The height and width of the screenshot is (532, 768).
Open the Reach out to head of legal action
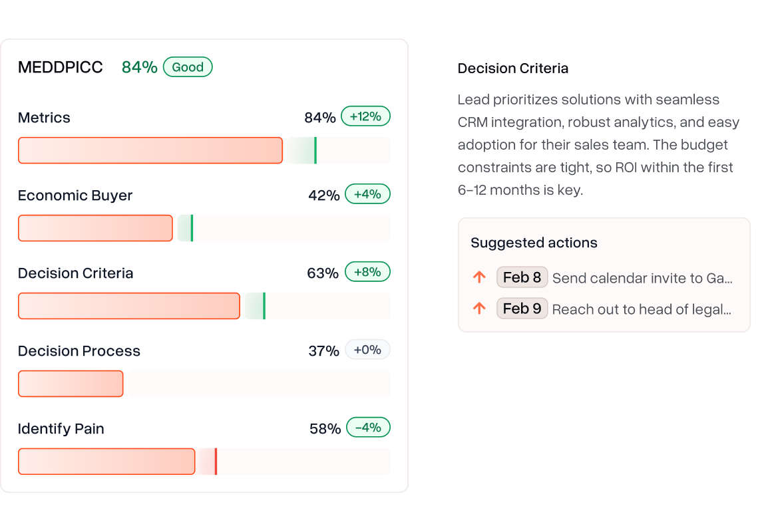[x=642, y=309]
